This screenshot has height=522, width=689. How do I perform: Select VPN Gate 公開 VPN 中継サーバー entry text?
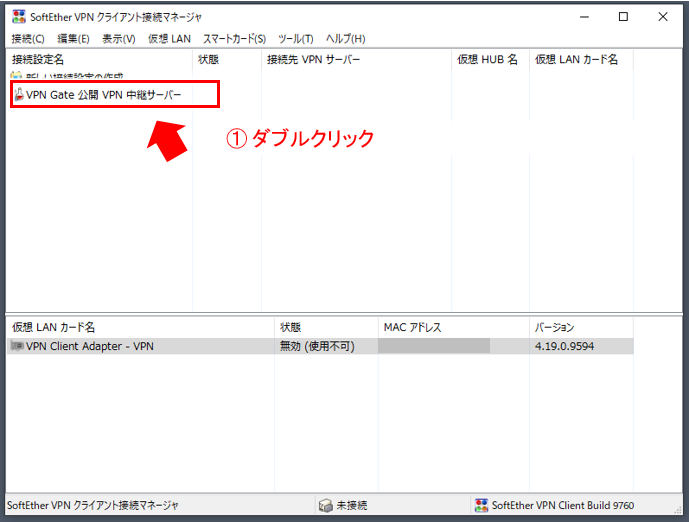tap(104, 95)
